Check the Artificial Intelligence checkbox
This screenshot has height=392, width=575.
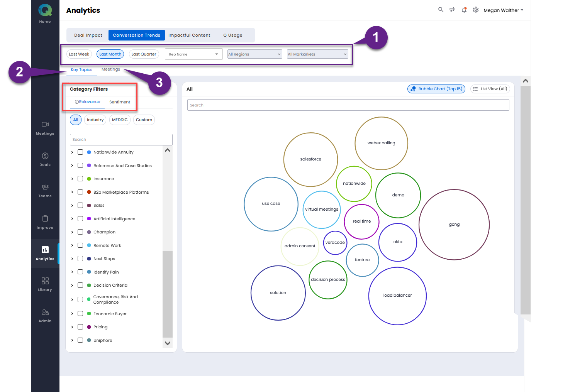[80, 219]
